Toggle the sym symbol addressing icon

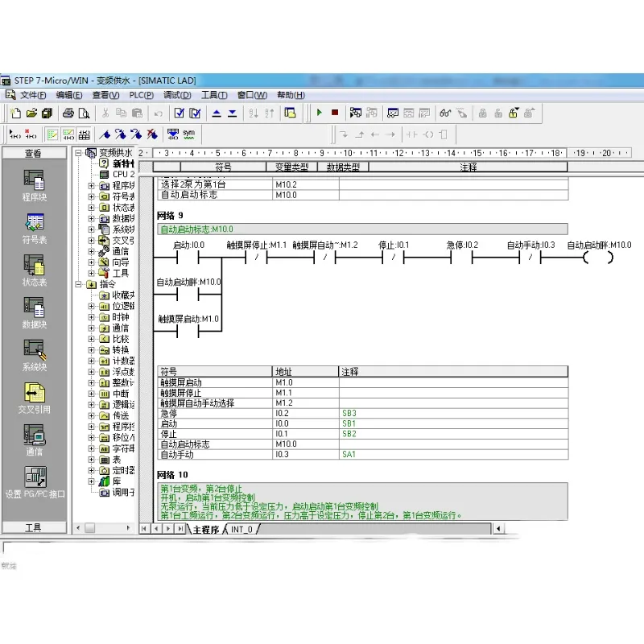(189, 134)
